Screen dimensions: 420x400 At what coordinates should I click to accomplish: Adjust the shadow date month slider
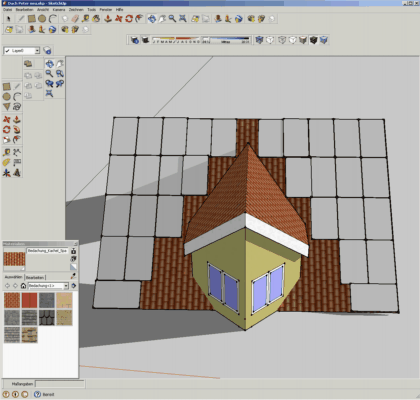[x=177, y=40]
